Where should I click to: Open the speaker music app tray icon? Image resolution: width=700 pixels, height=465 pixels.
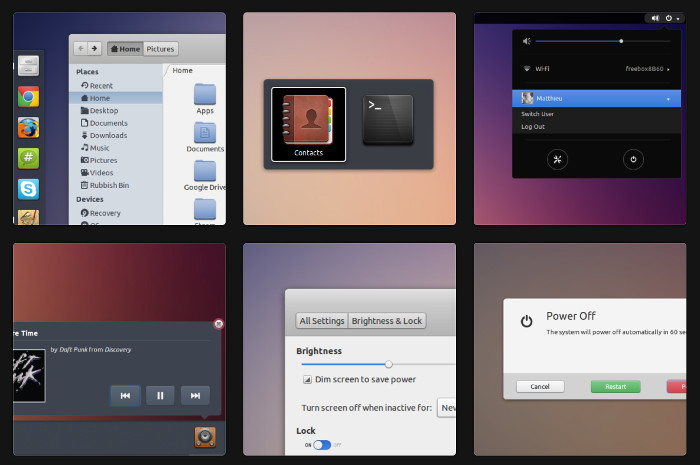tap(206, 436)
